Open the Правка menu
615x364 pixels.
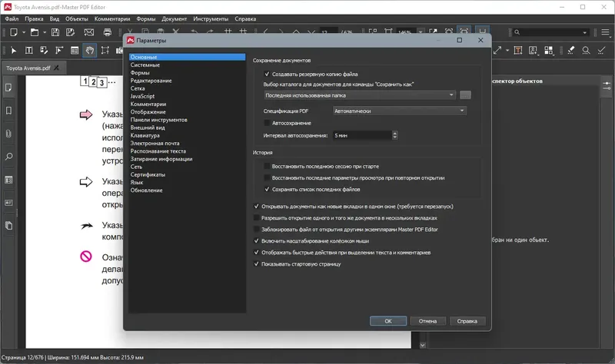(34, 18)
